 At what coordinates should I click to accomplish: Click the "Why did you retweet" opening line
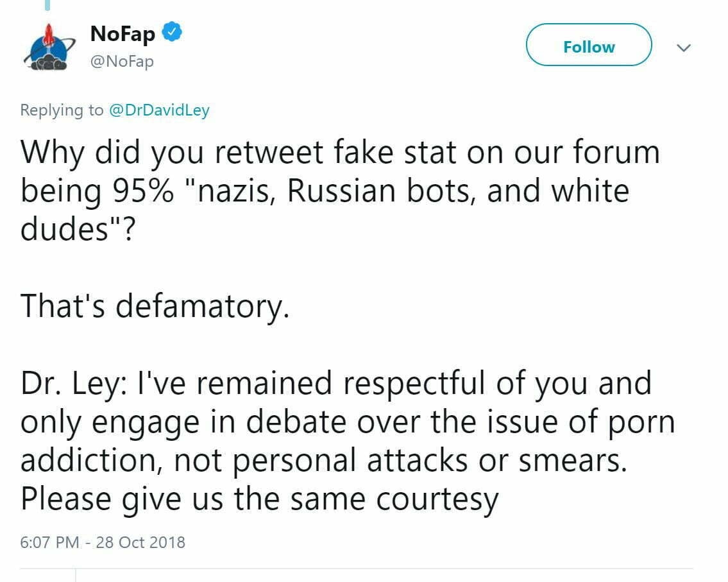tap(165, 153)
